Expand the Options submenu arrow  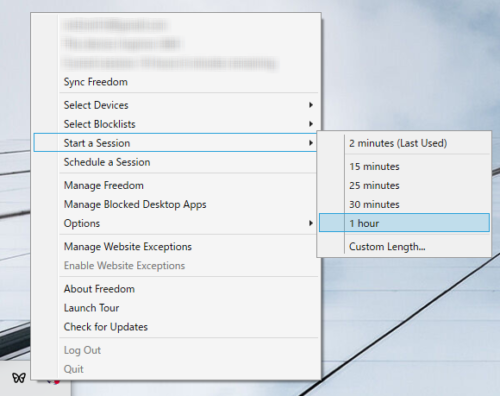[x=311, y=223]
